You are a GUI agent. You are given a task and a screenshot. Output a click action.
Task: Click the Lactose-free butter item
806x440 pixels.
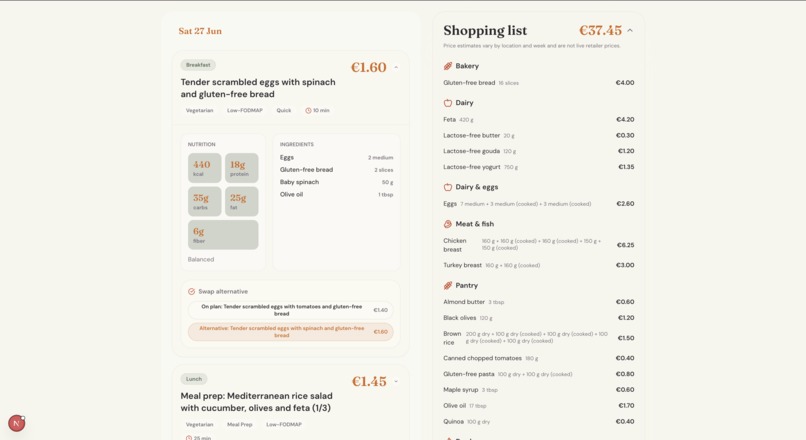[x=539, y=135]
